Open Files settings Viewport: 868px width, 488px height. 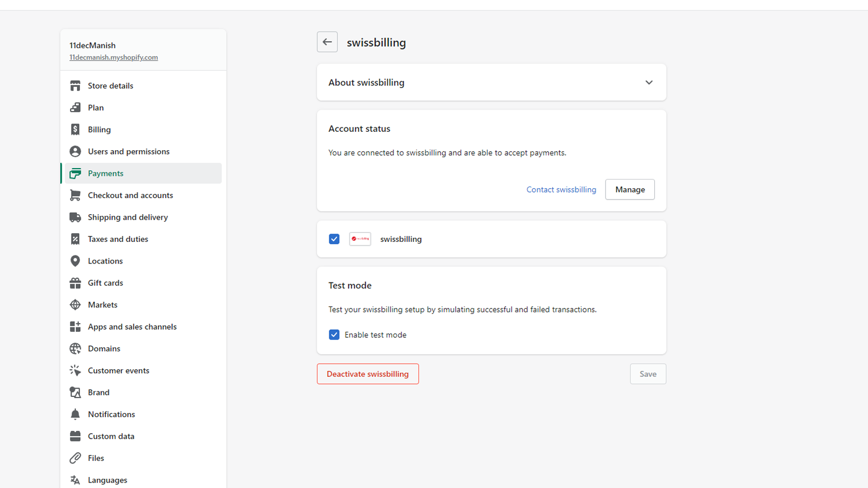click(143, 458)
